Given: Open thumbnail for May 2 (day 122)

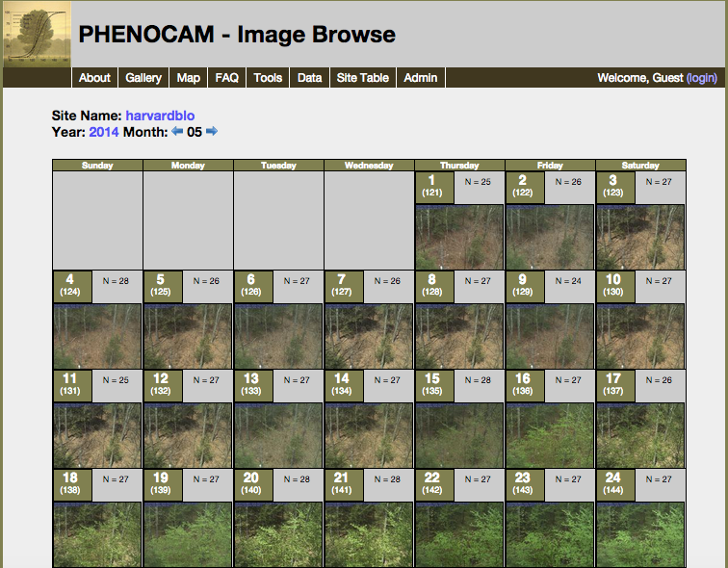Looking at the screenshot, I should pyautogui.click(x=550, y=237).
